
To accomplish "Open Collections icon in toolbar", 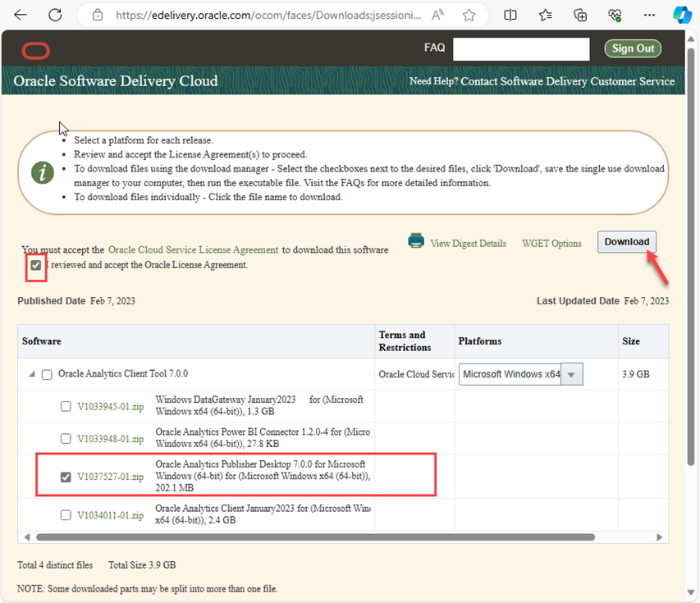I will (x=580, y=15).
